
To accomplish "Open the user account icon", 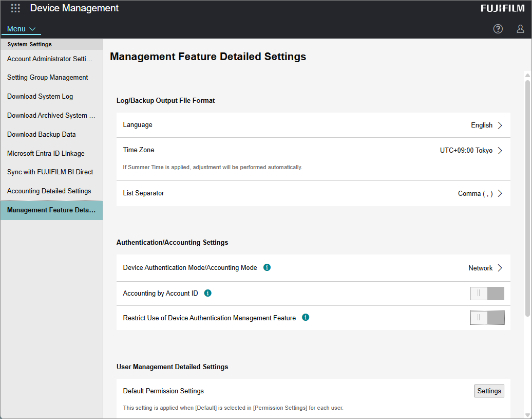I will tap(520, 29).
